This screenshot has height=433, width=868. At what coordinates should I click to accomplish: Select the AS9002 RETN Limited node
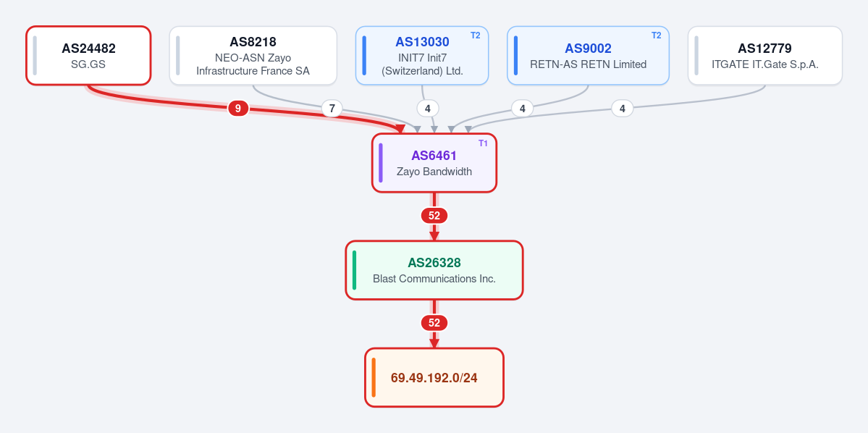[x=588, y=55]
